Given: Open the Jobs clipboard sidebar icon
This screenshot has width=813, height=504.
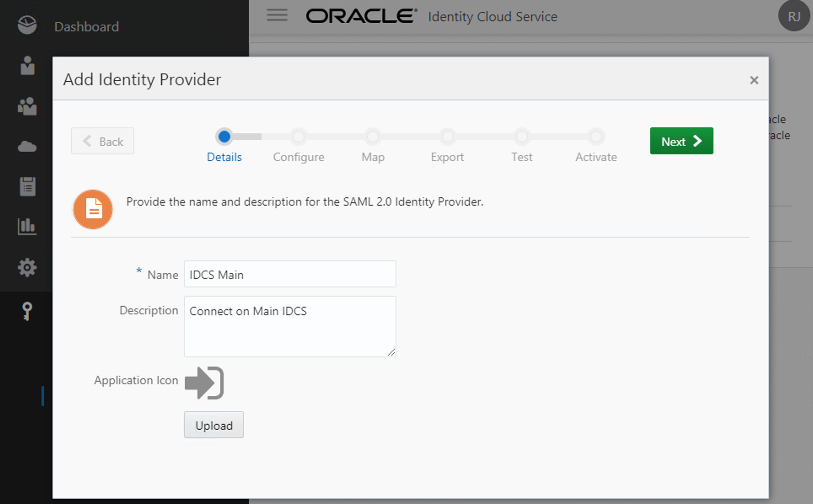Looking at the screenshot, I should click(28, 186).
